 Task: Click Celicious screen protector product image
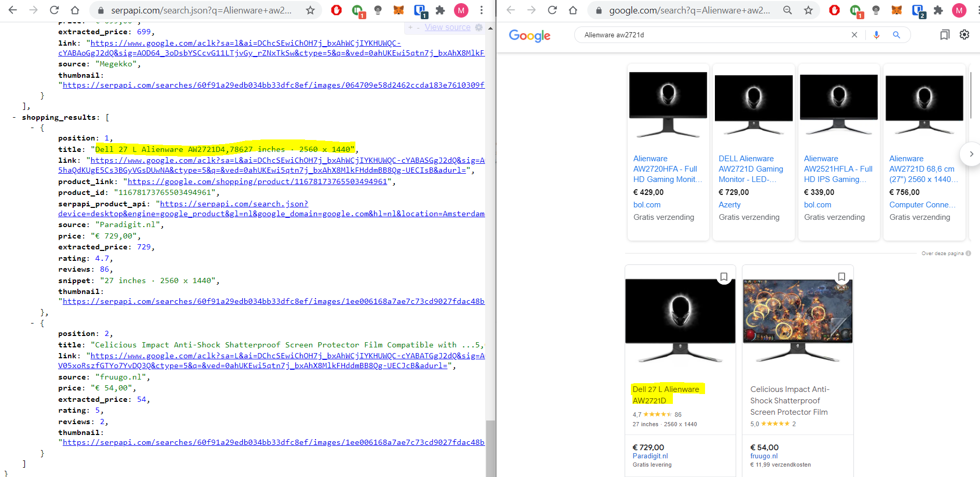coord(798,320)
